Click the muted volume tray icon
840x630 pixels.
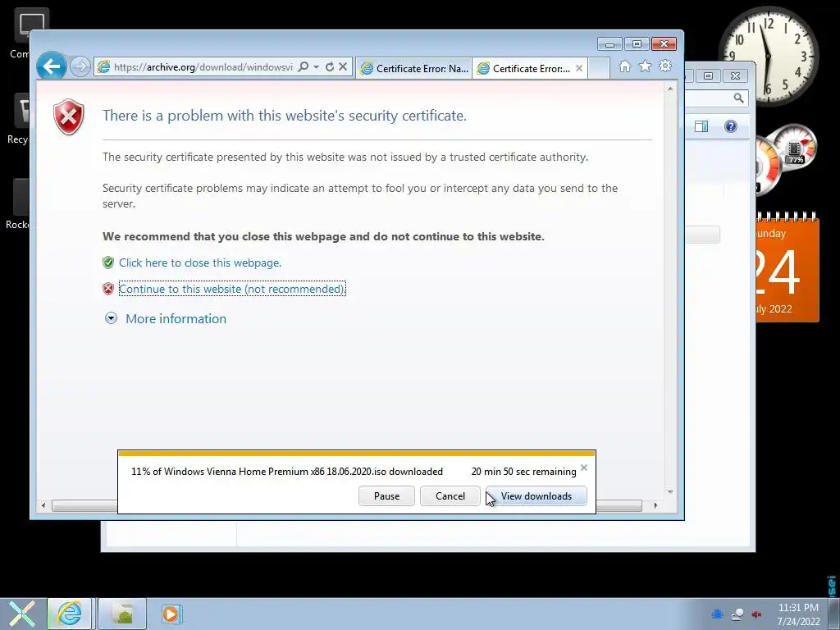point(757,614)
